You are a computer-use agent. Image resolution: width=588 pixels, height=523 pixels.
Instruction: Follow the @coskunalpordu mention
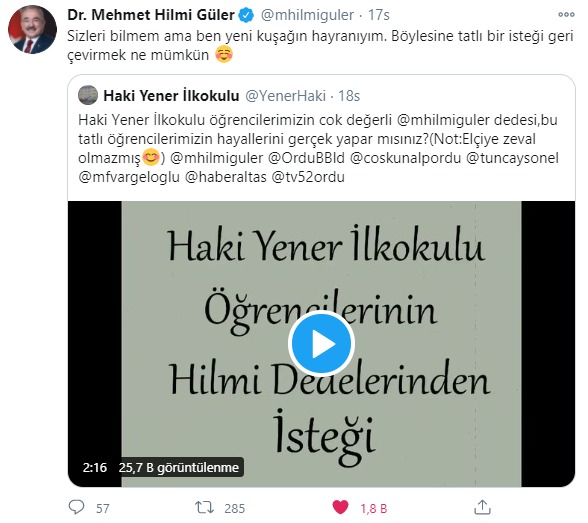click(405, 158)
